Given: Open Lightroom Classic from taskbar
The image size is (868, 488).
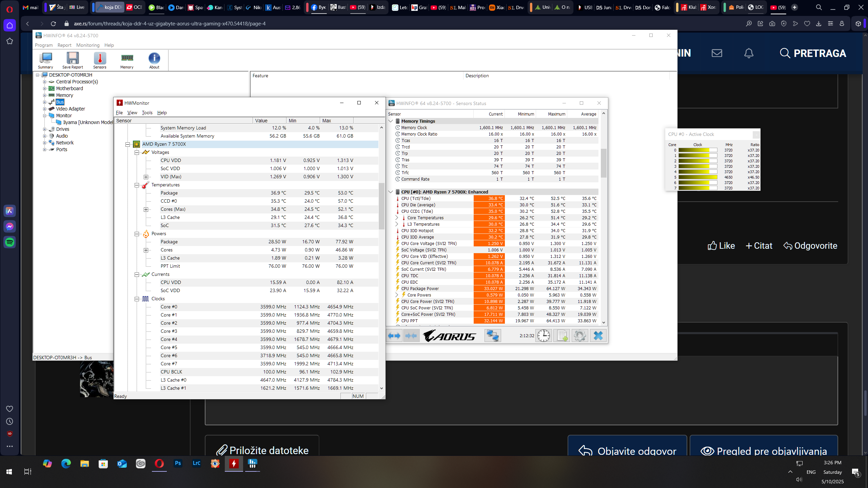Looking at the screenshot, I should [196, 463].
